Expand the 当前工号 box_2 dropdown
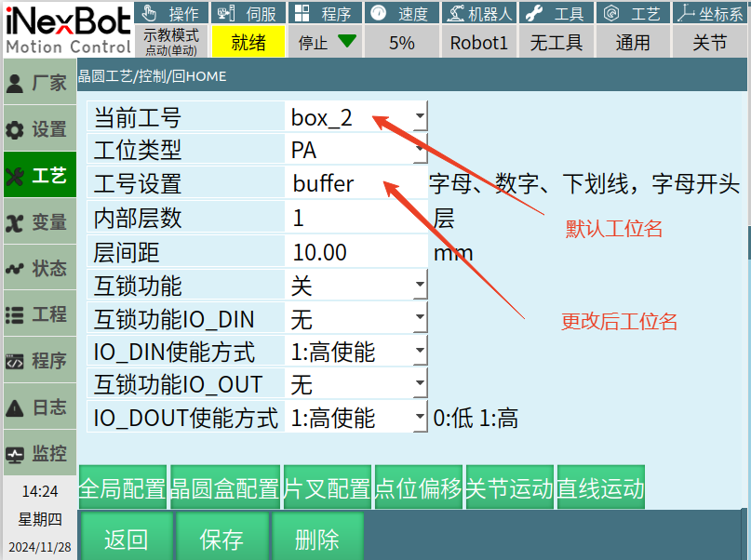Viewport: 751px width, 560px height. (x=419, y=117)
